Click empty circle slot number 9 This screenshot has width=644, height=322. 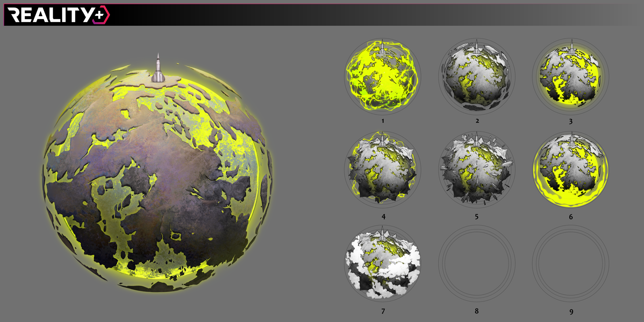571,264
